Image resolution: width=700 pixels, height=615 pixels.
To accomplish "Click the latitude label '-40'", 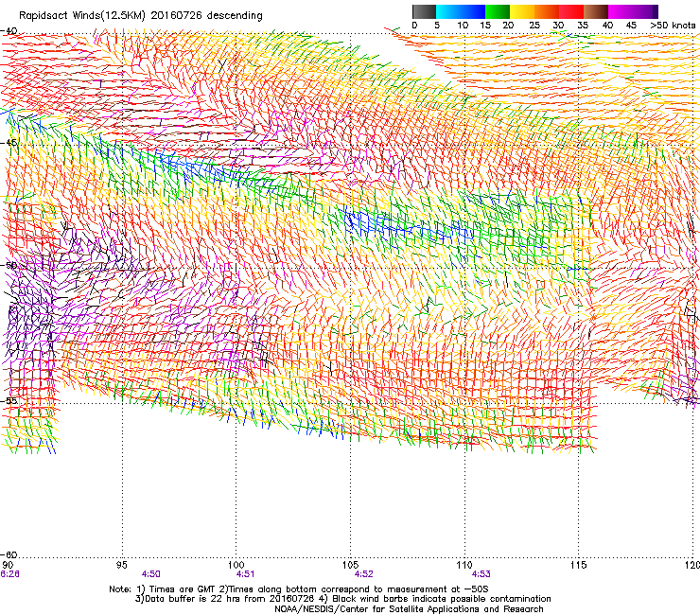I will pyautogui.click(x=9, y=31).
